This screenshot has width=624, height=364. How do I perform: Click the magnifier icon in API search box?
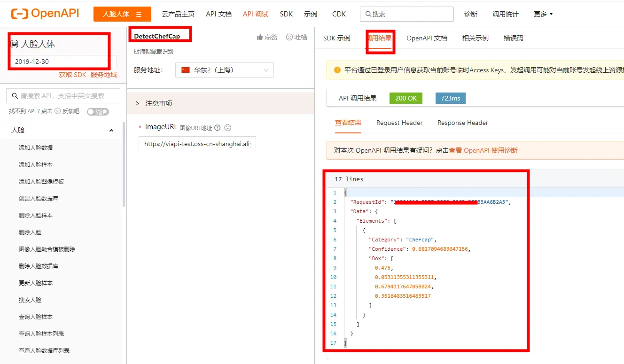[14, 96]
